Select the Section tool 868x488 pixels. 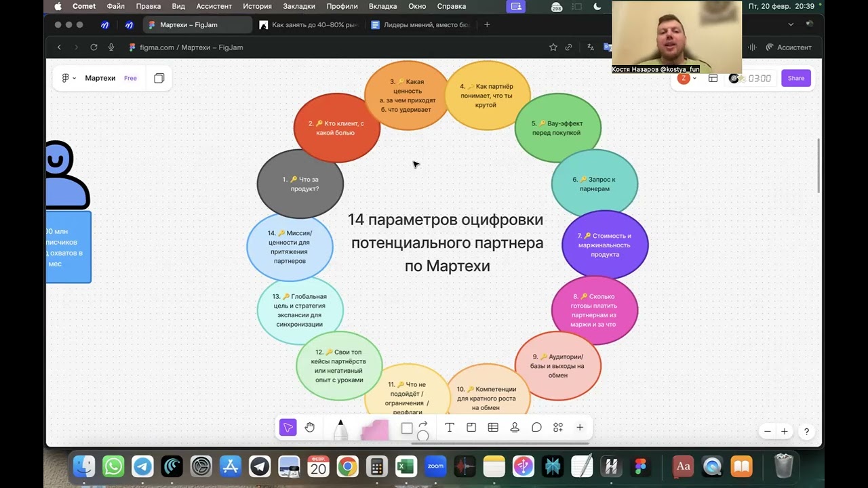point(471,428)
